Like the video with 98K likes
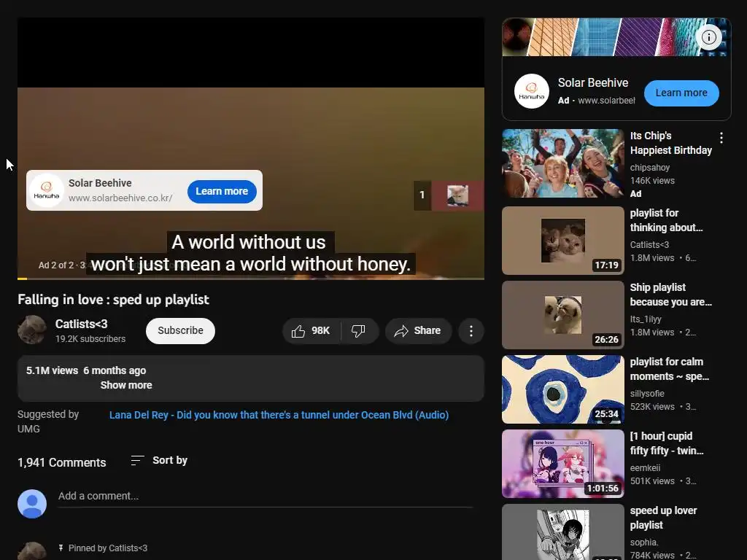This screenshot has width=747, height=560. [311, 331]
